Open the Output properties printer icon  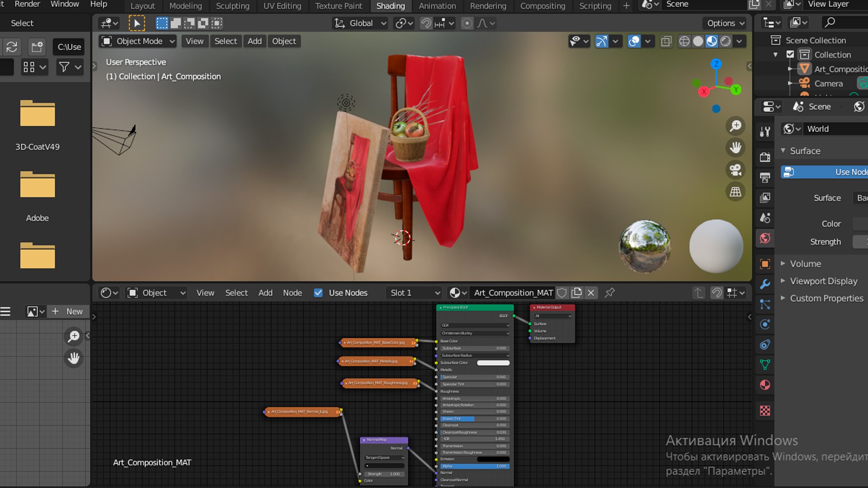[765, 177]
